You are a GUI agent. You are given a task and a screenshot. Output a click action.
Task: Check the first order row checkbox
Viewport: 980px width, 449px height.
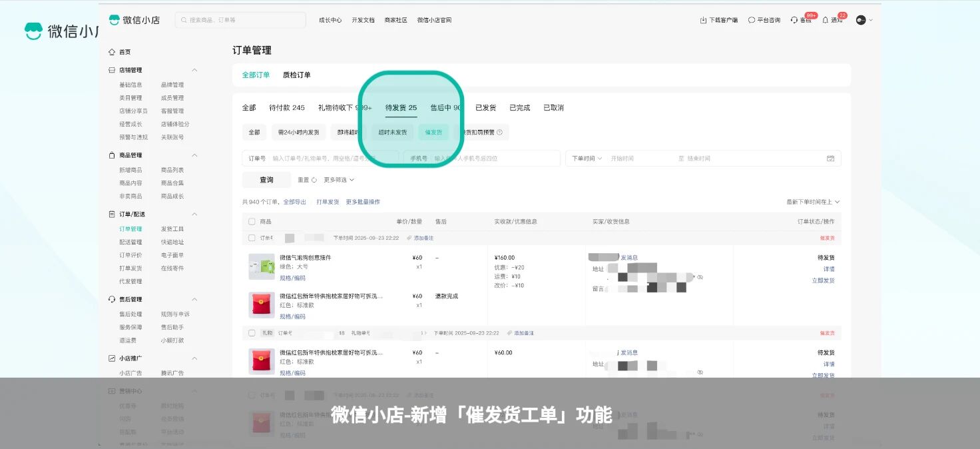coord(252,238)
